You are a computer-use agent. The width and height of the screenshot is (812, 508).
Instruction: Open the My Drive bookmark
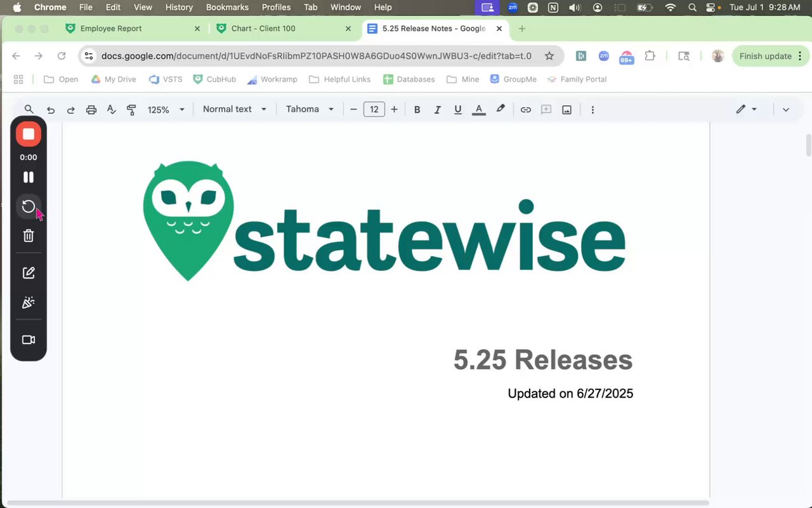coord(114,79)
